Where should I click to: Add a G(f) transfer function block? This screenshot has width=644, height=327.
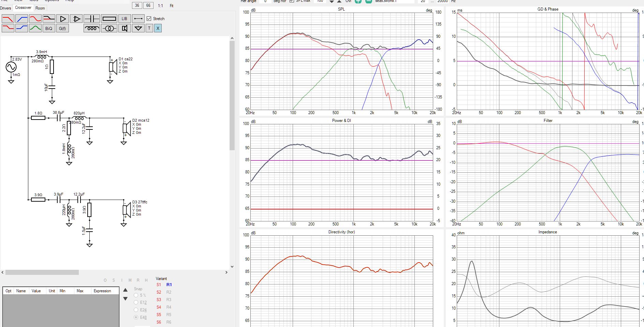coord(62,28)
